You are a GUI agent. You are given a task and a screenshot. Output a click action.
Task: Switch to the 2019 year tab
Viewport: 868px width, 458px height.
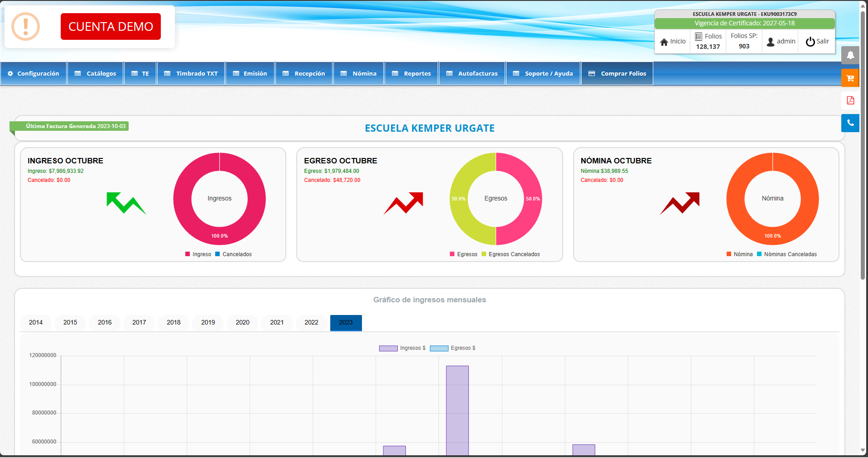(x=208, y=323)
